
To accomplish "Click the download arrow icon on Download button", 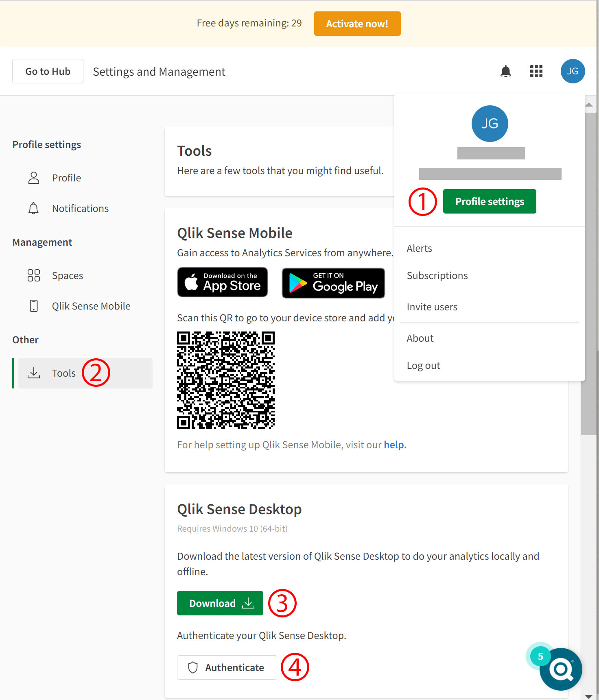I will tap(248, 603).
